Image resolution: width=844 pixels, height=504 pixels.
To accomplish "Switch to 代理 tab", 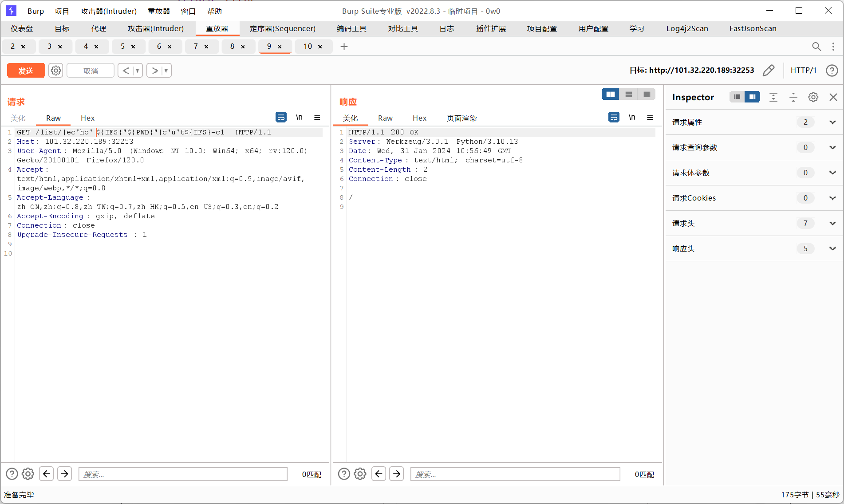I will [x=99, y=28].
